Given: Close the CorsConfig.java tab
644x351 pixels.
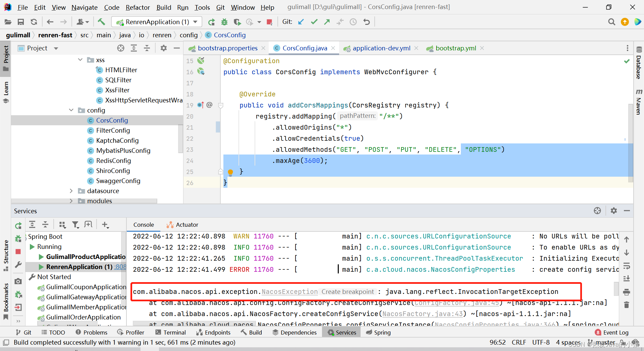Looking at the screenshot, I should [x=333, y=48].
